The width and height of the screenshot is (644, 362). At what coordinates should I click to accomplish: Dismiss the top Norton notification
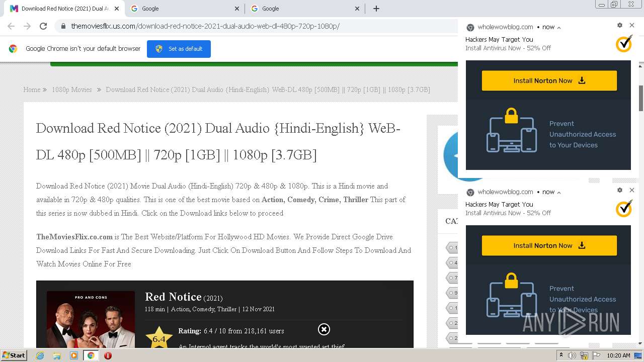pos(632,25)
